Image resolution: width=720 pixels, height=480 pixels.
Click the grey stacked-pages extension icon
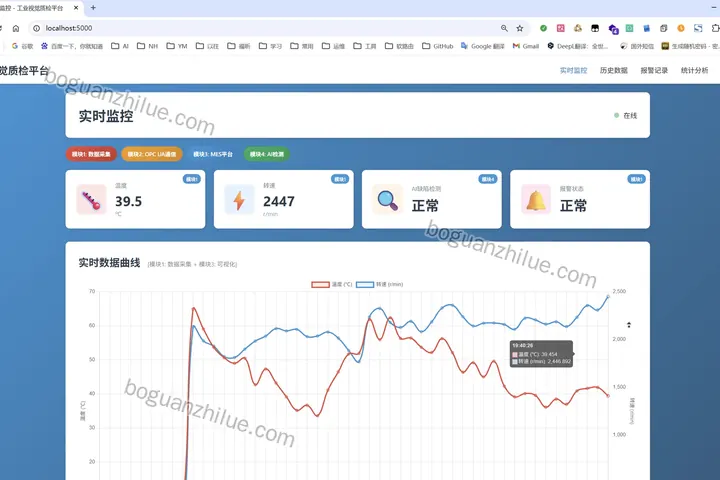664,28
